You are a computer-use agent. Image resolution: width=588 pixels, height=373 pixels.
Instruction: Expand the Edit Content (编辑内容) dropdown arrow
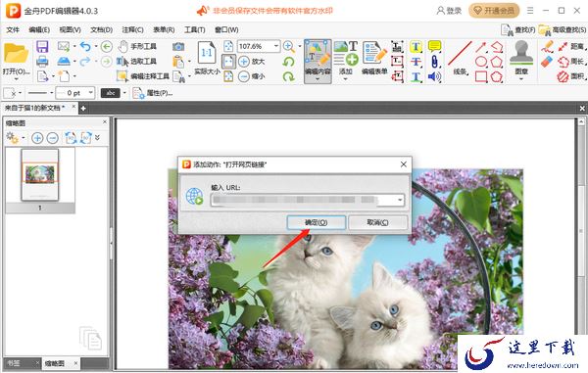pos(318,79)
